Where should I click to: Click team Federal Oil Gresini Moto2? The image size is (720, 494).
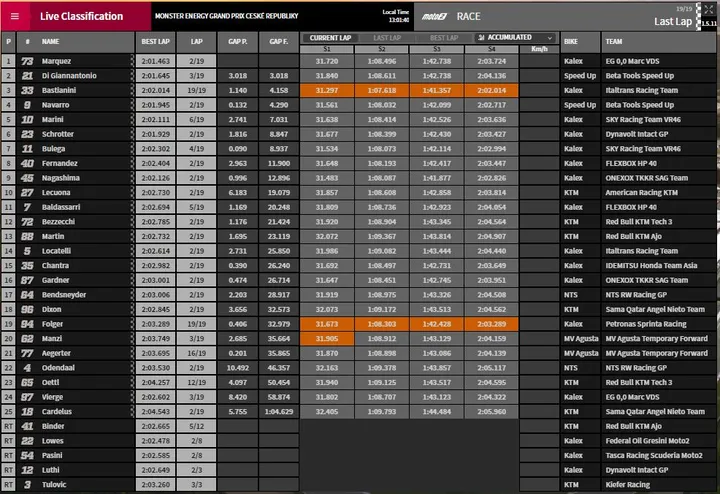tap(647, 441)
